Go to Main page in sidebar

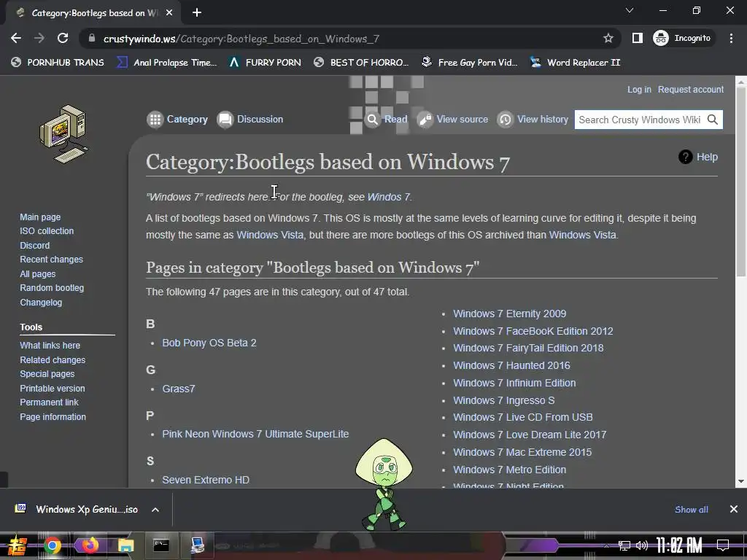point(40,217)
